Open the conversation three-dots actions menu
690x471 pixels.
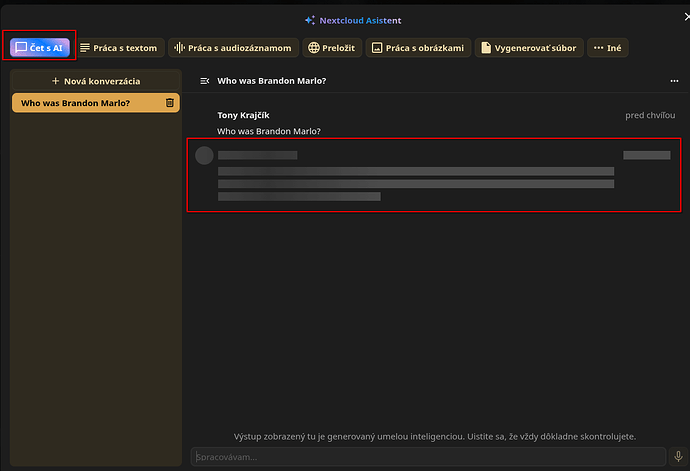(x=674, y=81)
